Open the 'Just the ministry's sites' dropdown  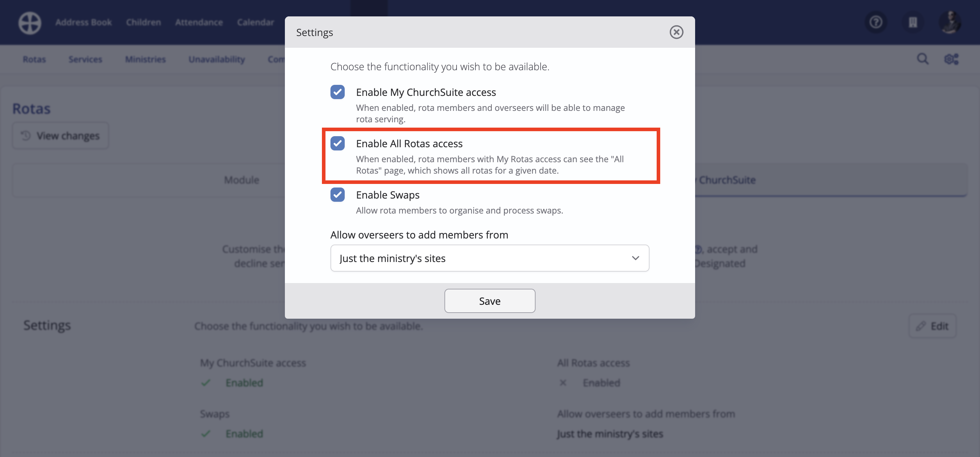pyautogui.click(x=490, y=258)
